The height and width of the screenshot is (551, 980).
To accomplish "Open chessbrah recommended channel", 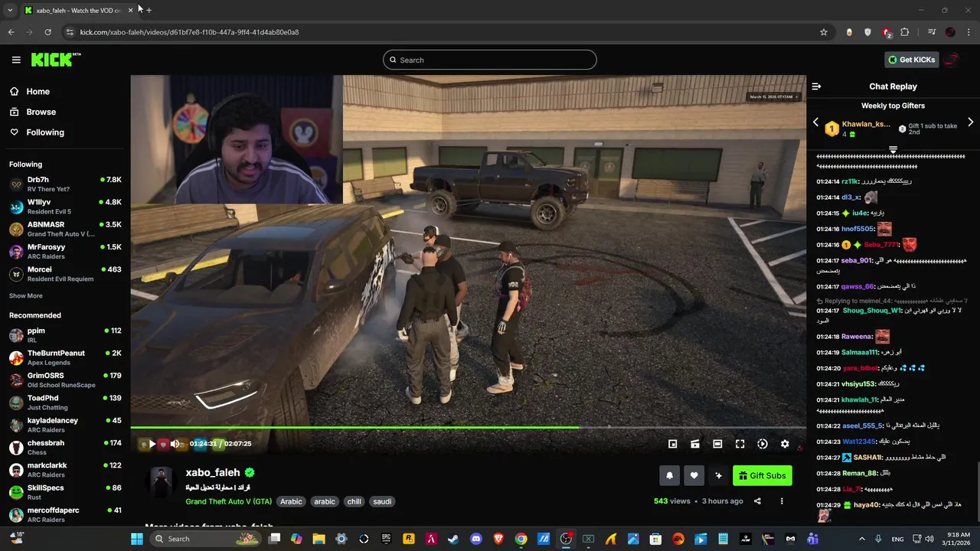I will 65,447.
